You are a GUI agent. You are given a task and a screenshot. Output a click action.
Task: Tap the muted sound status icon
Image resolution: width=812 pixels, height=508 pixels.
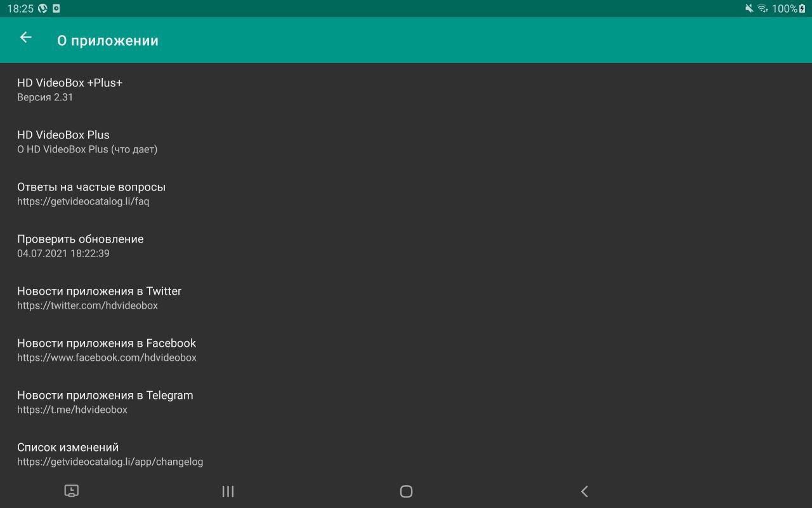point(749,8)
